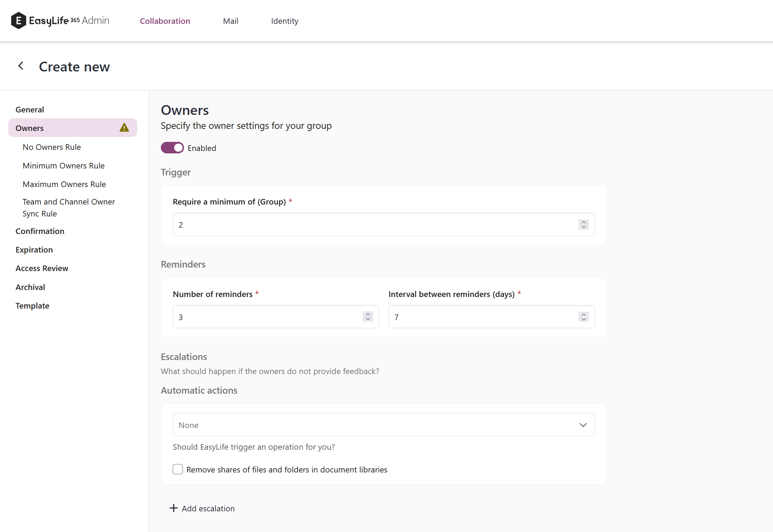Click stepper arrows on minimum Group field
The image size is (773, 532).
pyautogui.click(x=583, y=224)
